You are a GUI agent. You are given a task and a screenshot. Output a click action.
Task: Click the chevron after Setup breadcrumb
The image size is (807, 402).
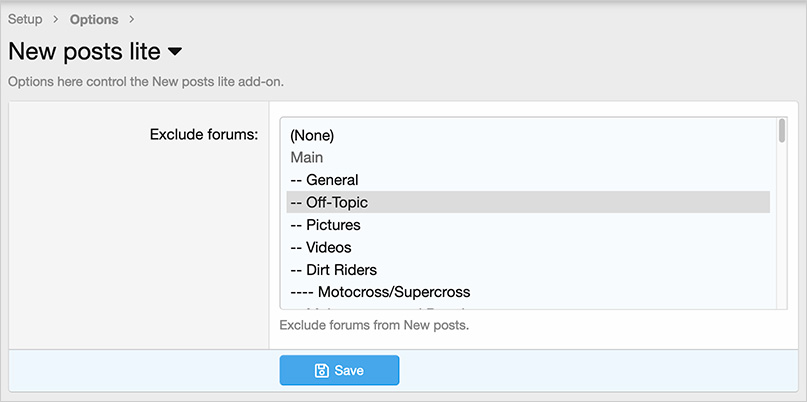[57, 19]
